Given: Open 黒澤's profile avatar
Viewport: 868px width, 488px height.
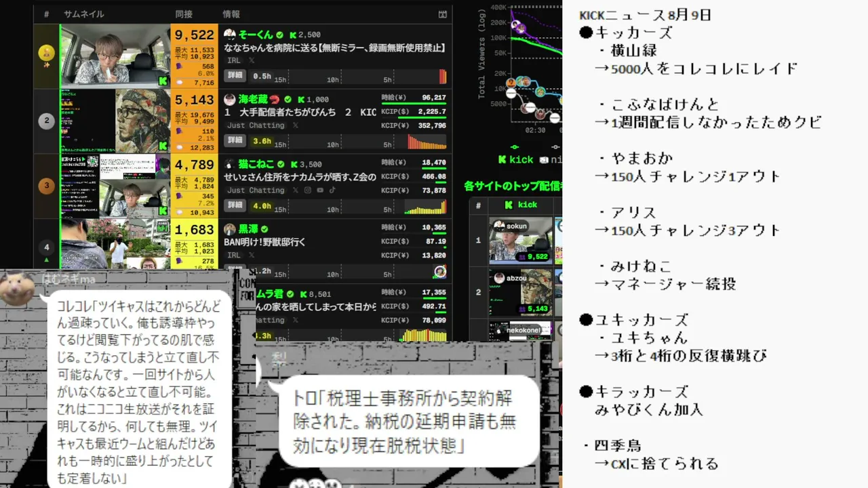Looking at the screenshot, I should (229, 229).
